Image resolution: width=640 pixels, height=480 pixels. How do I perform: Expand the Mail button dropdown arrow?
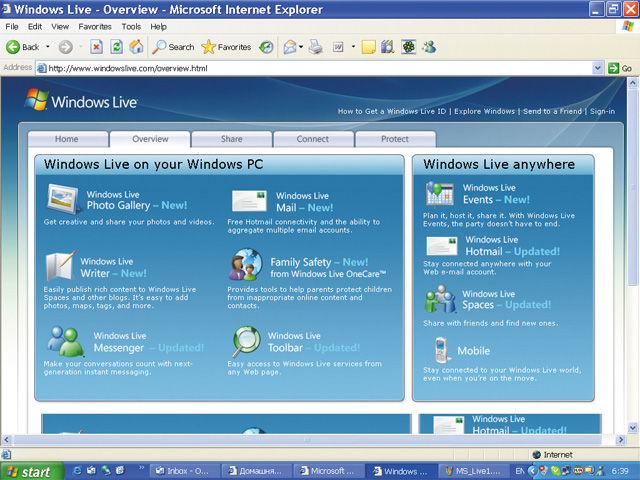point(301,47)
